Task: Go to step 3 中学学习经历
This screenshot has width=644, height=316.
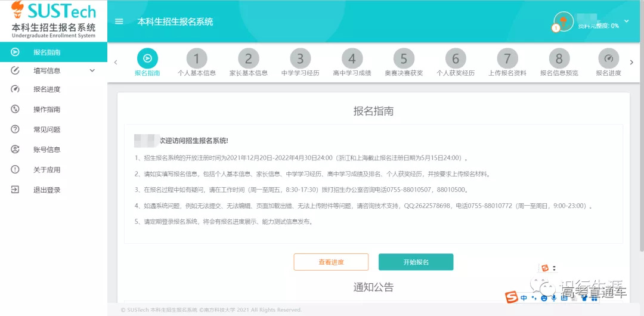Action: point(300,63)
